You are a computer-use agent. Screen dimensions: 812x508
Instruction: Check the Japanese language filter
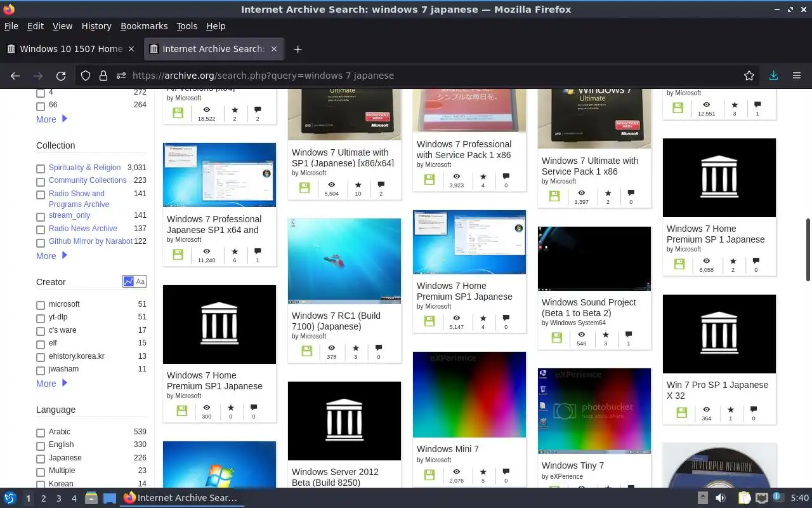[41, 459]
